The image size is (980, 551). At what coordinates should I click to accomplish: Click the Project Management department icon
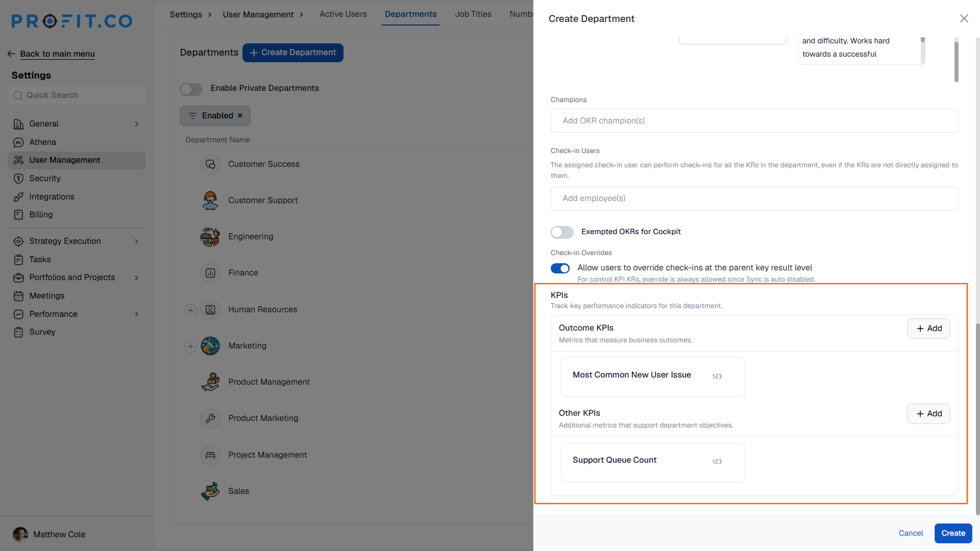[x=210, y=455]
